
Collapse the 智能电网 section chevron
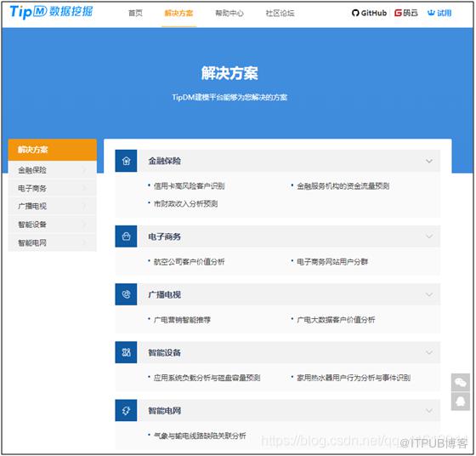[x=429, y=410]
